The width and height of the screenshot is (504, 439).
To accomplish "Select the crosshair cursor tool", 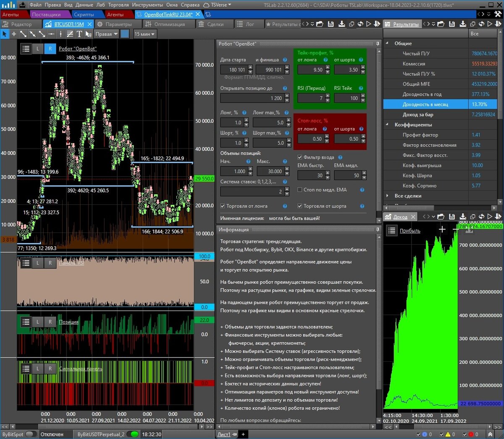I will tap(14, 34).
